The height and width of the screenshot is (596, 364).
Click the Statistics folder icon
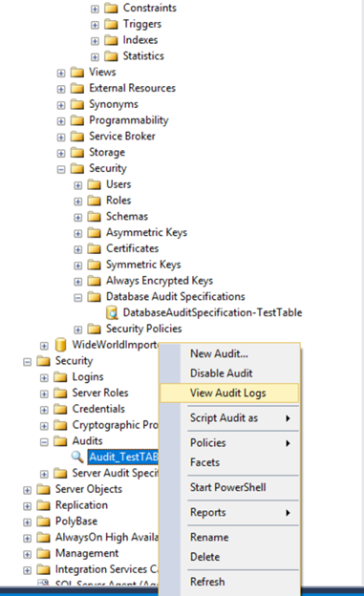coord(111,56)
